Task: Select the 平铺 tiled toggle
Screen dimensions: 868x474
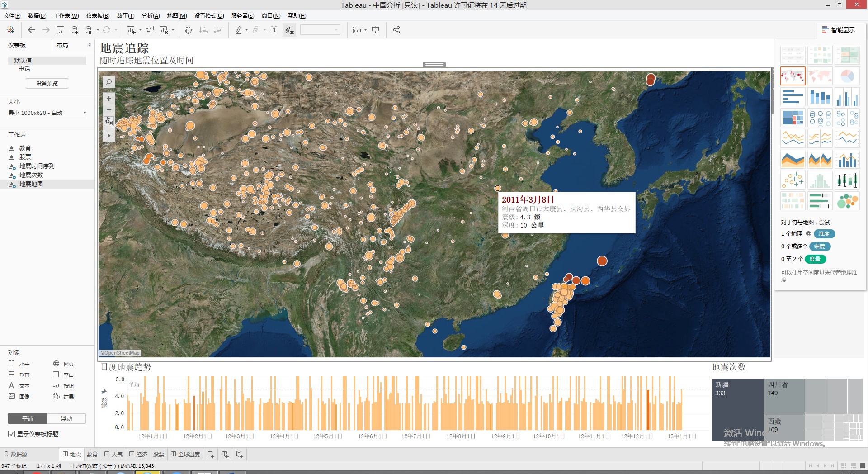Action: [x=28, y=419]
